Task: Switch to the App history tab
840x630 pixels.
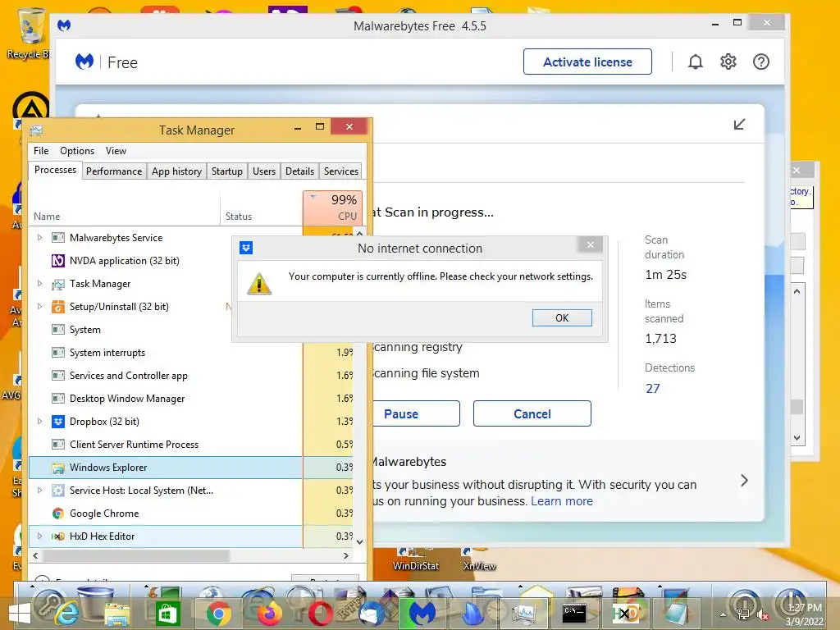Action: coord(177,171)
